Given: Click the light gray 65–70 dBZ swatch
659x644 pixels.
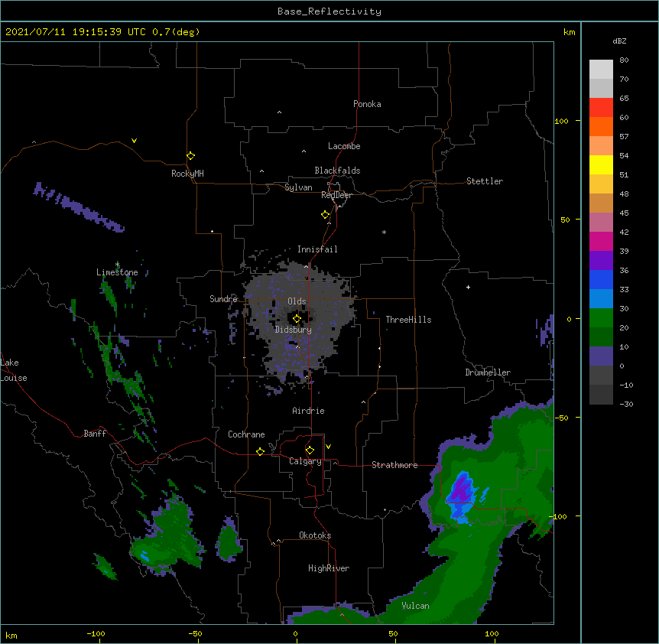Looking at the screenshot, I should [601, 88].
